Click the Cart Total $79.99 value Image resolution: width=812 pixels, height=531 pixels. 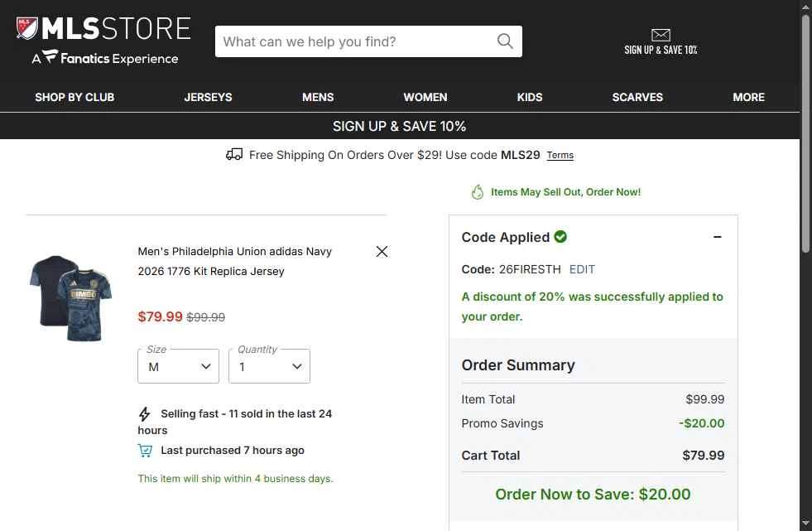click(704, 456)
